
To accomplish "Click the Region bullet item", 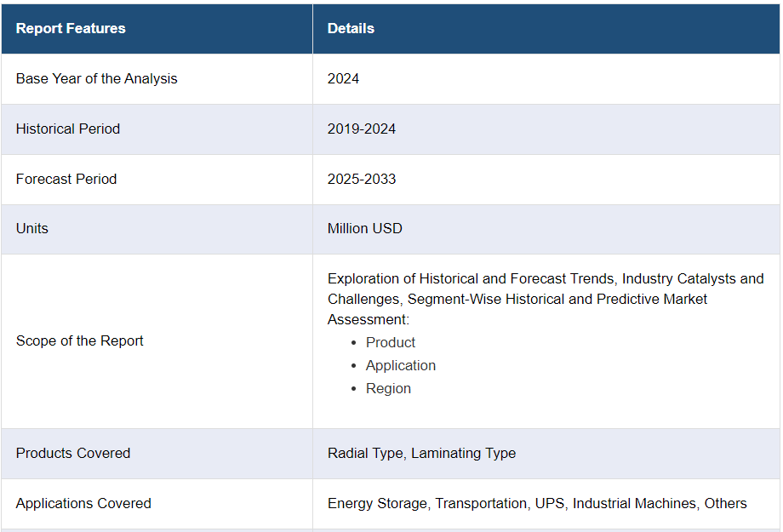I will click(388, 389).
